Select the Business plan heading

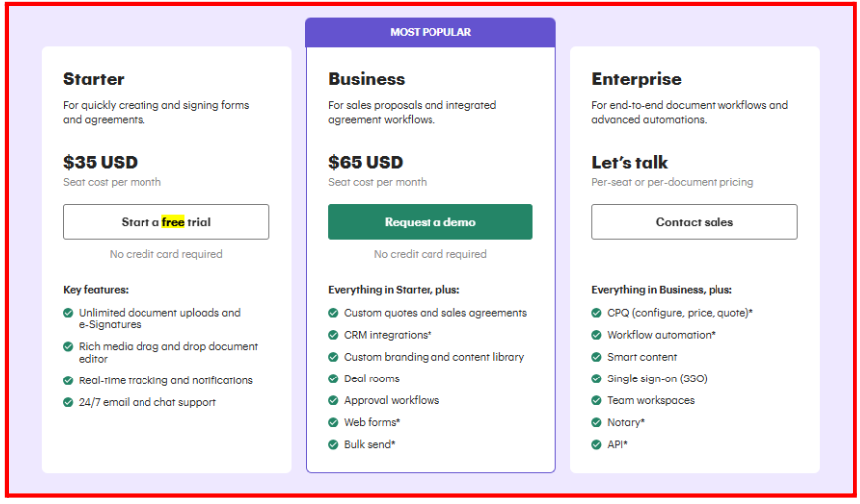(x=366, y=79)
